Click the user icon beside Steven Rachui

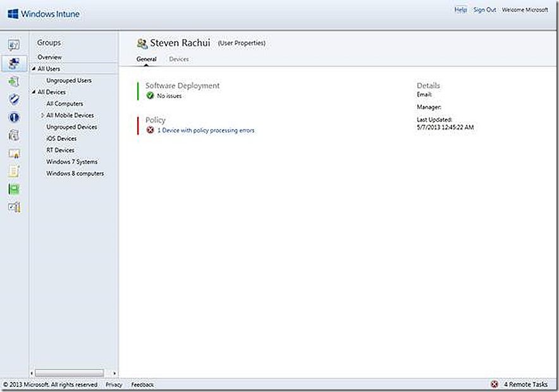tap(142, 44)
